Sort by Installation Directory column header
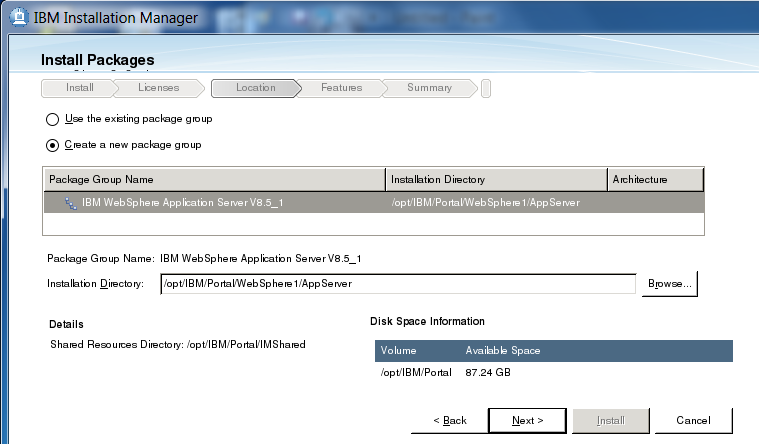 (496, 180)
